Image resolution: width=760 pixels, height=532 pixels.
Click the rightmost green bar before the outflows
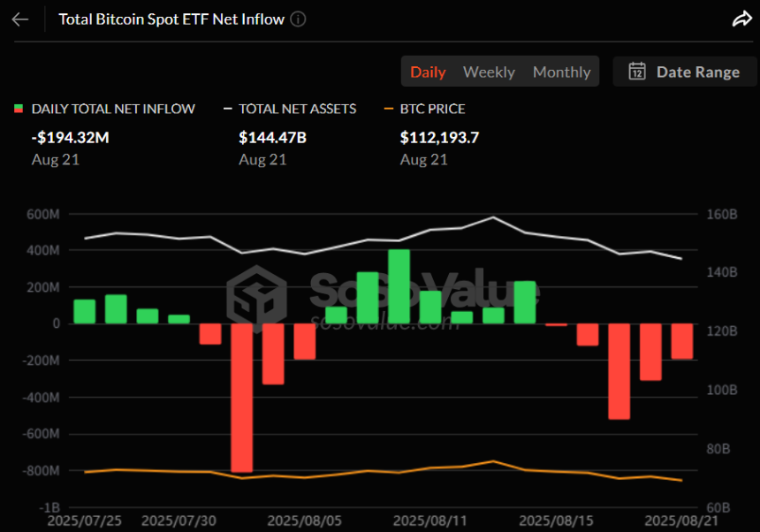click(525, 302)
